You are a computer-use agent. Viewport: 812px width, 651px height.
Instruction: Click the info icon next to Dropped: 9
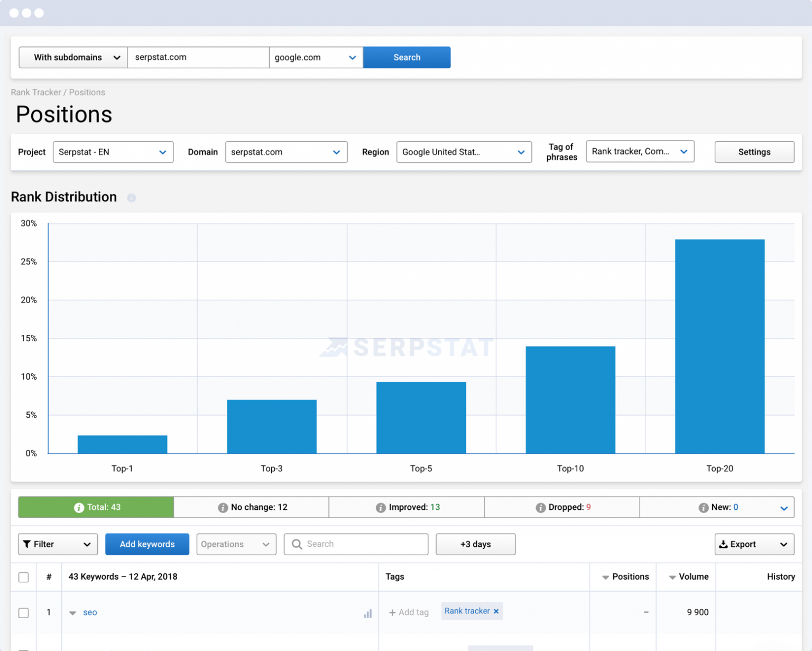coord(541,507)
